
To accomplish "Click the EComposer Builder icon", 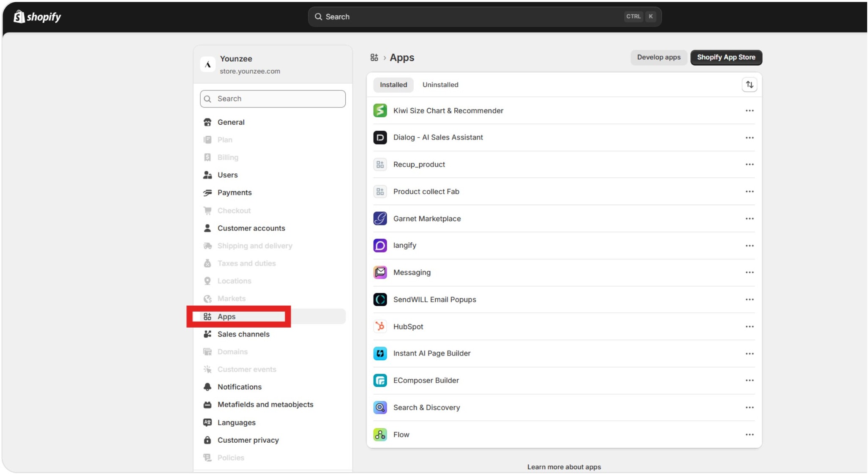I will pyautogui.click(x=380, y=381).
